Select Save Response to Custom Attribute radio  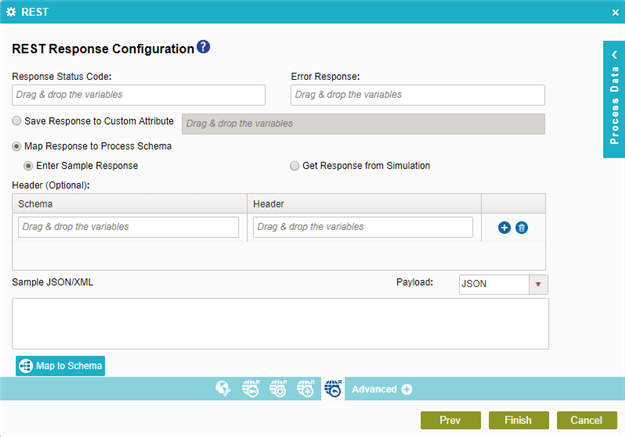(x=16, y=120)
